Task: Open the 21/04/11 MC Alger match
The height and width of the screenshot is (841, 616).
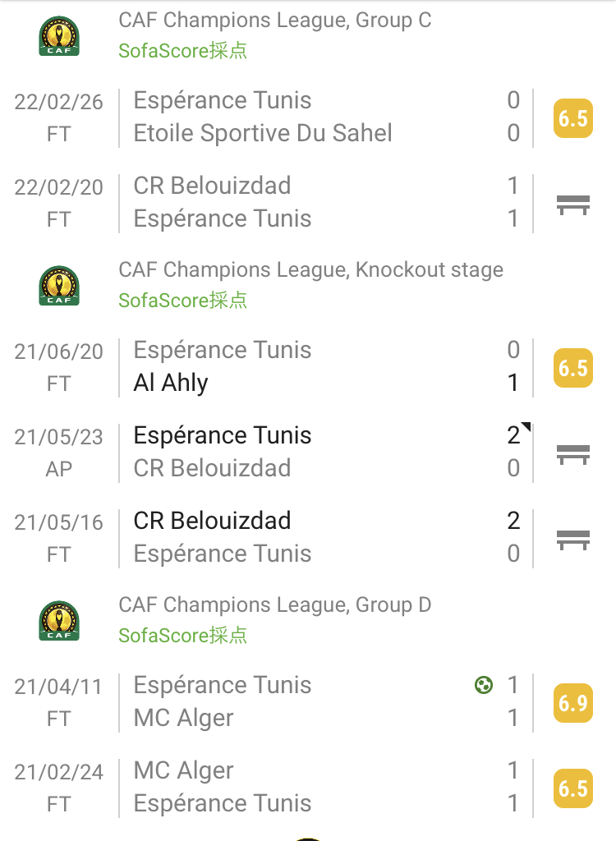Action: click(308, 703)
